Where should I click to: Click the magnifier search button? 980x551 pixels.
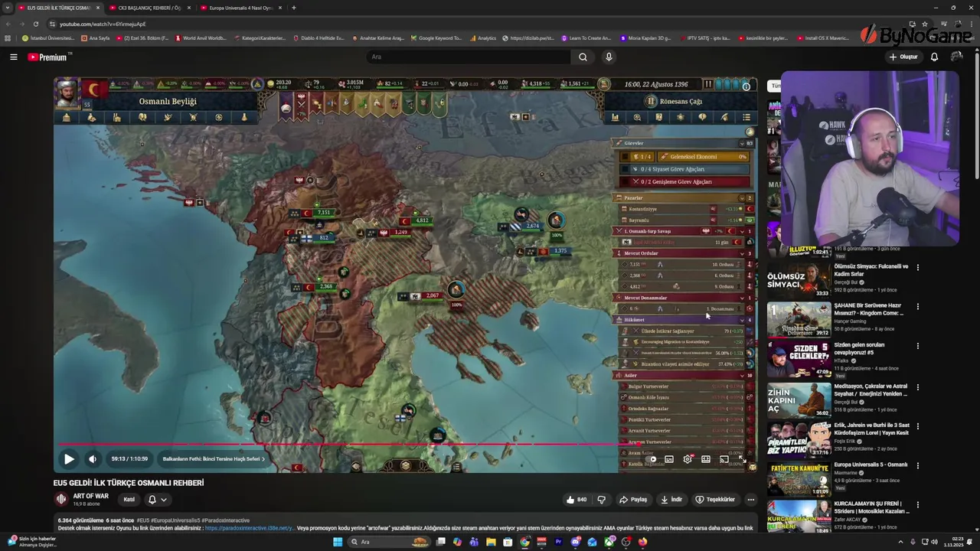coord(583,57)
